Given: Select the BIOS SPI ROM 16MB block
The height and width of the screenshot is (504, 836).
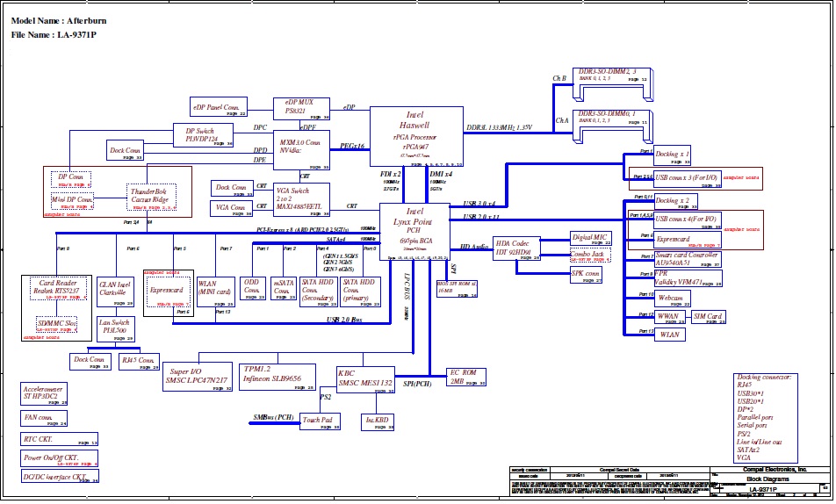Looking at the screenshot, I should point(457,289).
